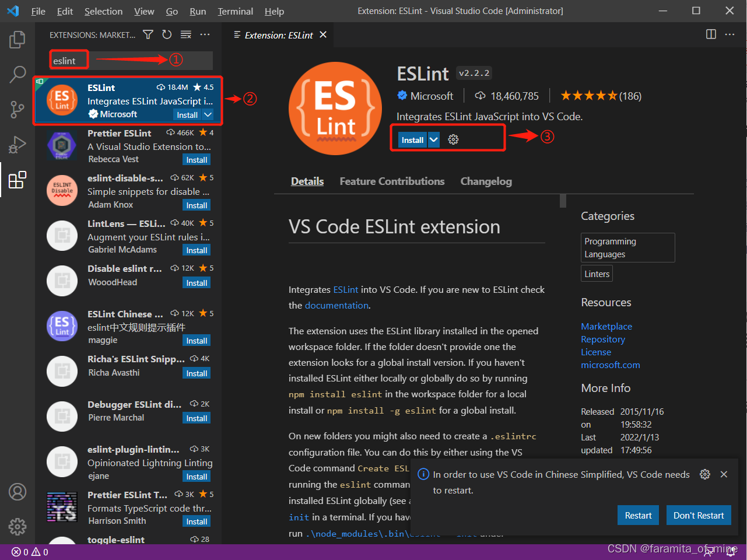Open the Help menu

pyautogui.click(x=274, y=11)
